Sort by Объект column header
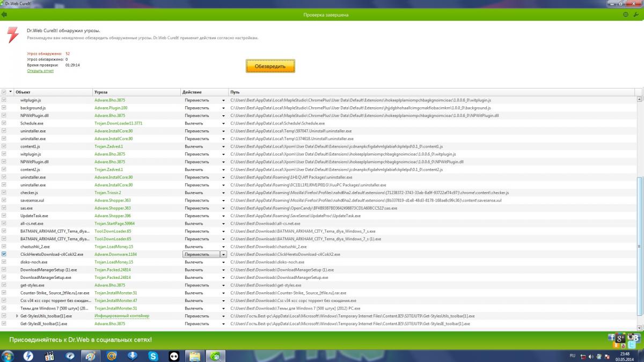The height and width of the screenshot is (362, 644). (x=53, y=92)
